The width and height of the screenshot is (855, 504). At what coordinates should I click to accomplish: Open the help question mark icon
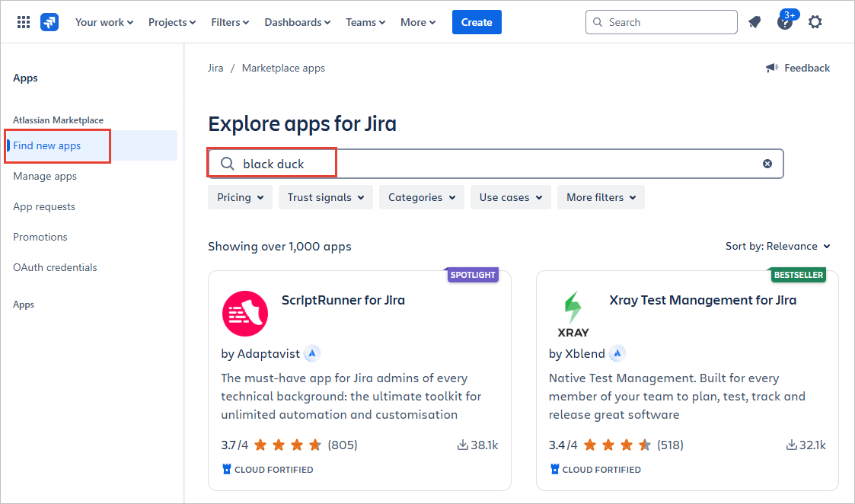click(x=785, y=22)
